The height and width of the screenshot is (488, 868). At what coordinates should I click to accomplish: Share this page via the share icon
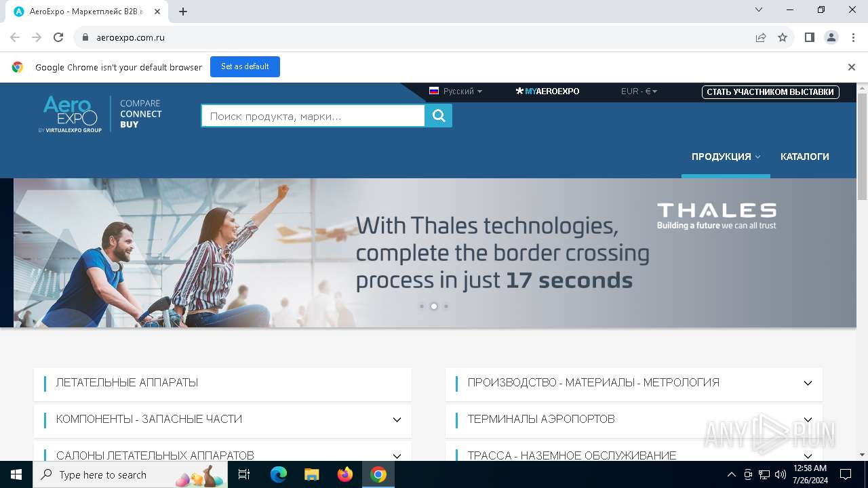(761, 37)
